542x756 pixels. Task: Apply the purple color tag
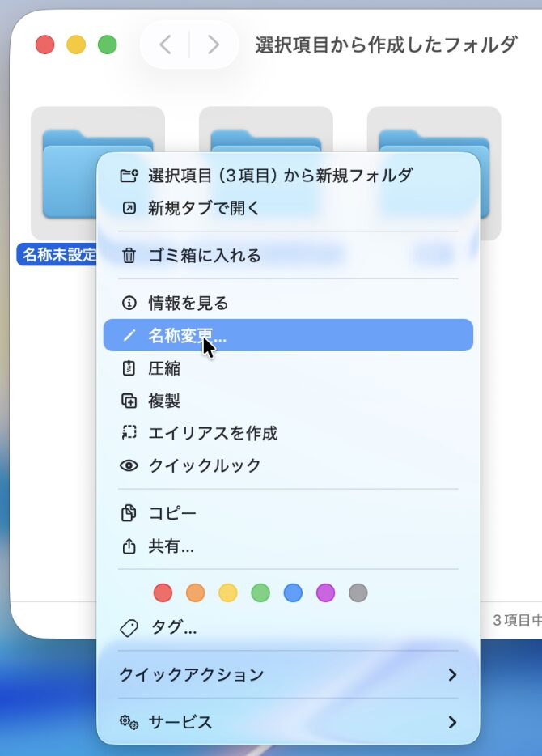(x=325, y=593)
